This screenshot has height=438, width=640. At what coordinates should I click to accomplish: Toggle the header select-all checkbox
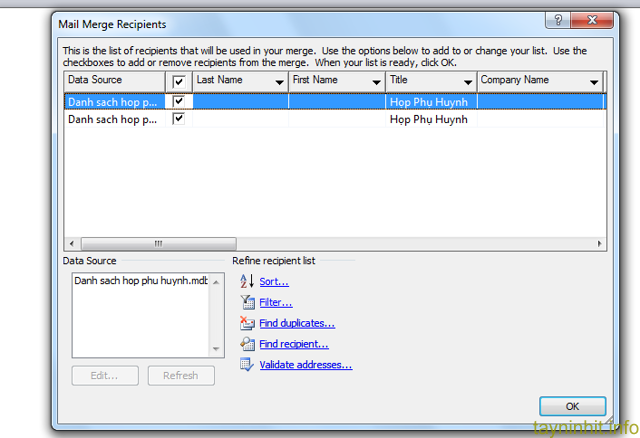(179, 81)
